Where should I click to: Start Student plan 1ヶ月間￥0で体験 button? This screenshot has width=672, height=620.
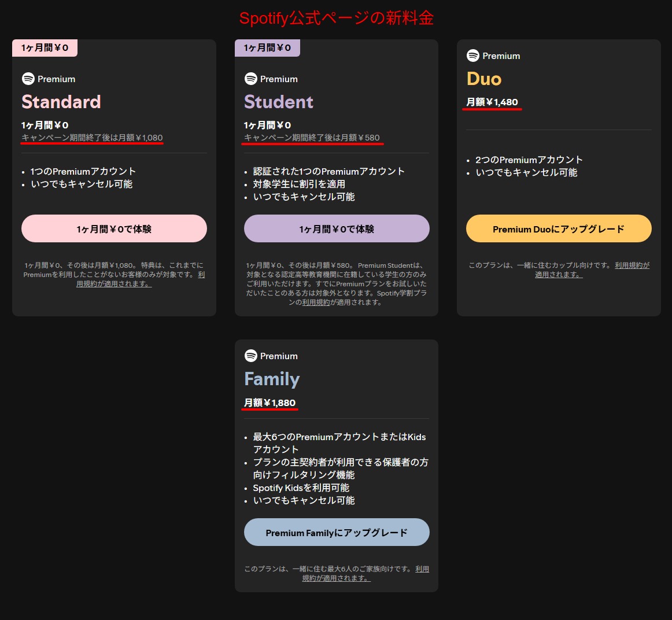point(337,228)
